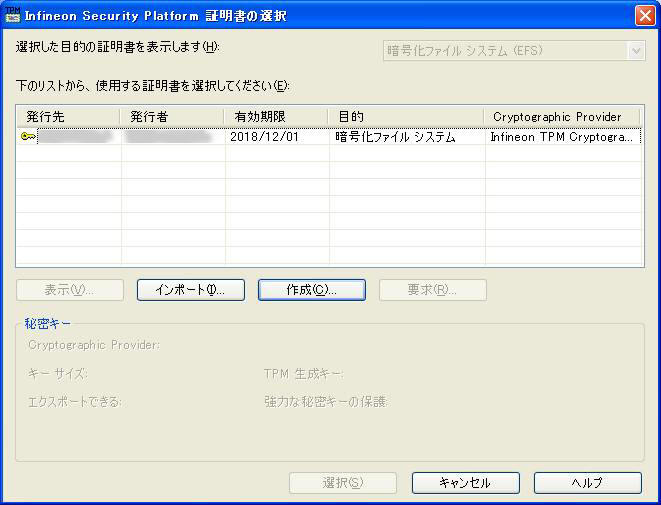Viewport: 661px width, 505px height.
Task: Click the 秘密キー group label
Action: click(48, 324)
